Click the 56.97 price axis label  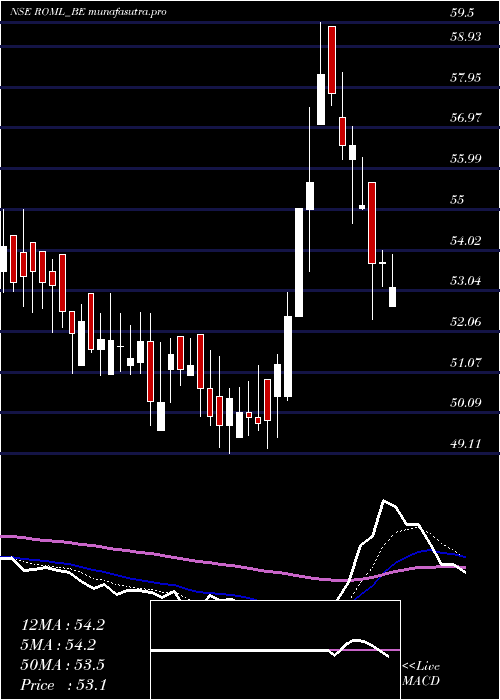tap(466, 117)
